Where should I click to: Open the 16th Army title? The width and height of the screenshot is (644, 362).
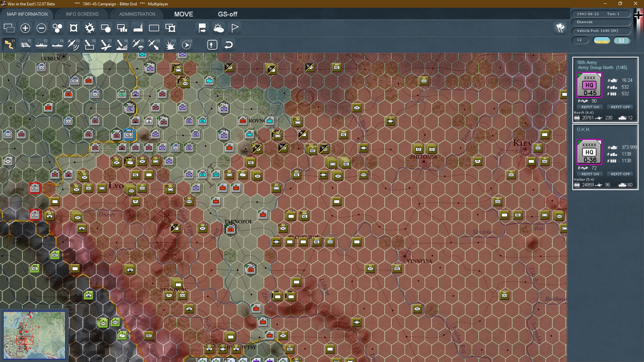(x=587, y=62)
